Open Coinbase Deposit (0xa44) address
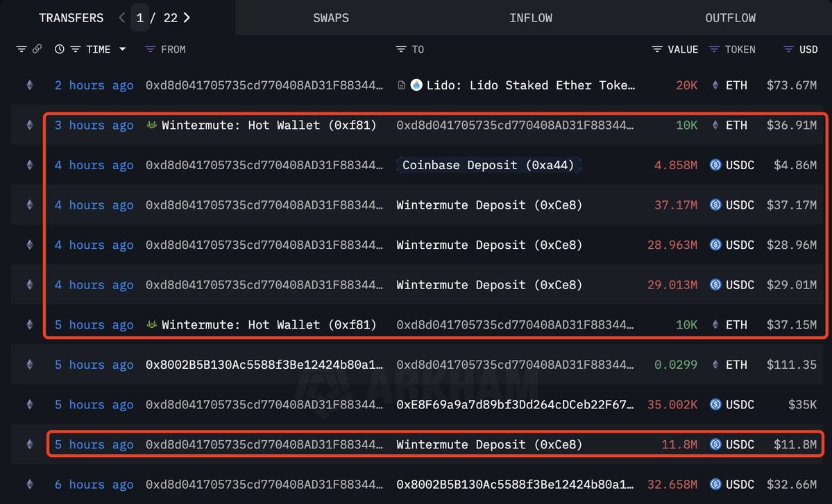 488,165
